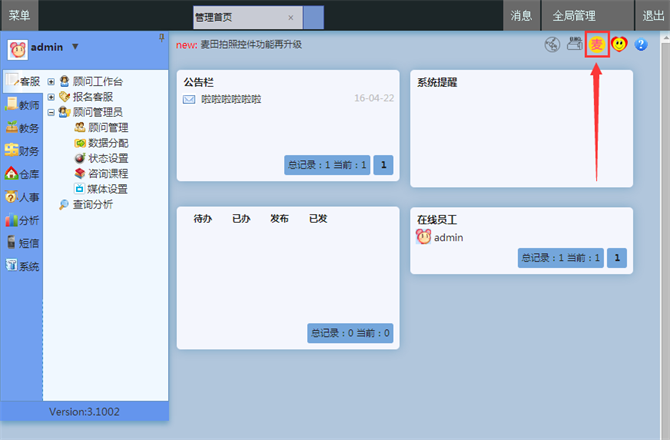The image size is (670, 440).
Task: Click admin in 在线员工 list
Action: coord(449,238)
